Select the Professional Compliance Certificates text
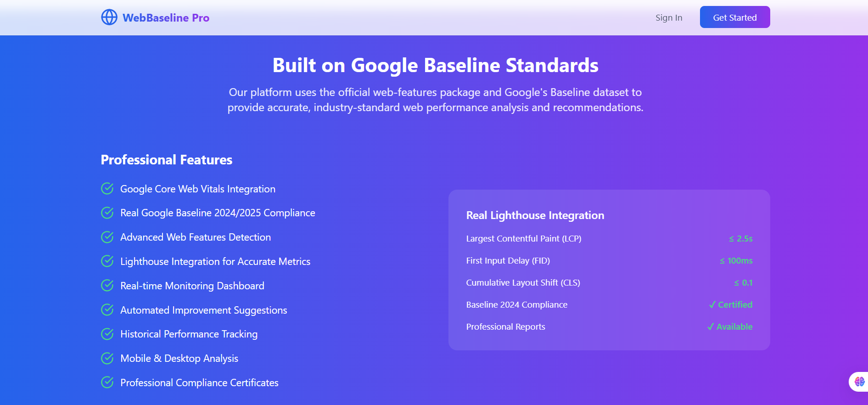The height and width of the screenshot is (405, 868). click(200, 383)
